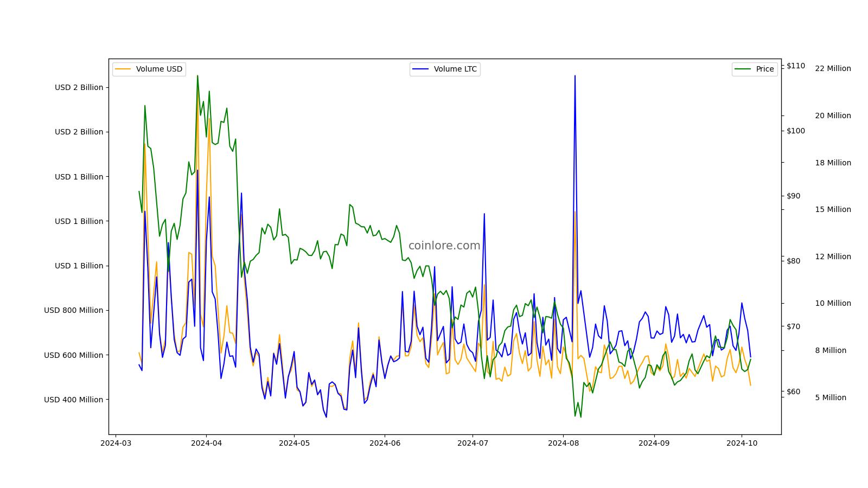Viewport: 868px width, 488px height.
Task: Click the 2024-05 x-axis label
Action: tap(294, 442)
